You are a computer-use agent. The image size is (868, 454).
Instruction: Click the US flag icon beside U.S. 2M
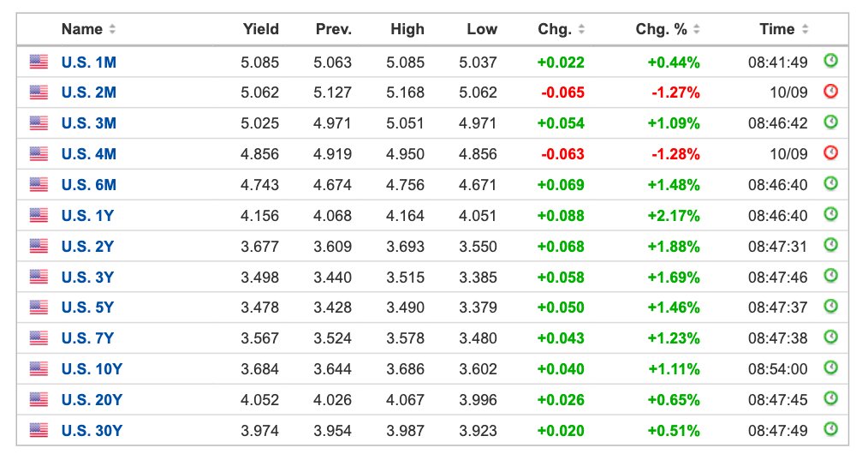click(39, 92)
